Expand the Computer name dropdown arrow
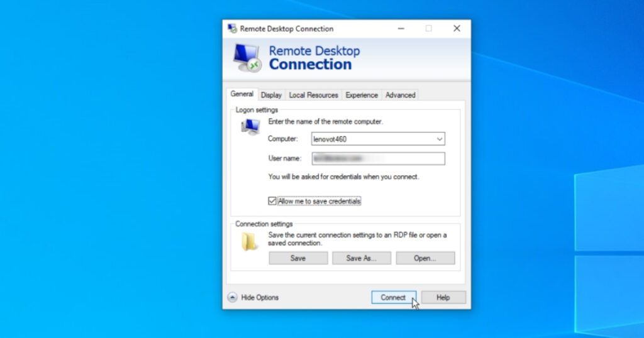The height and width of the screenshot is (338, 644). 440,139
